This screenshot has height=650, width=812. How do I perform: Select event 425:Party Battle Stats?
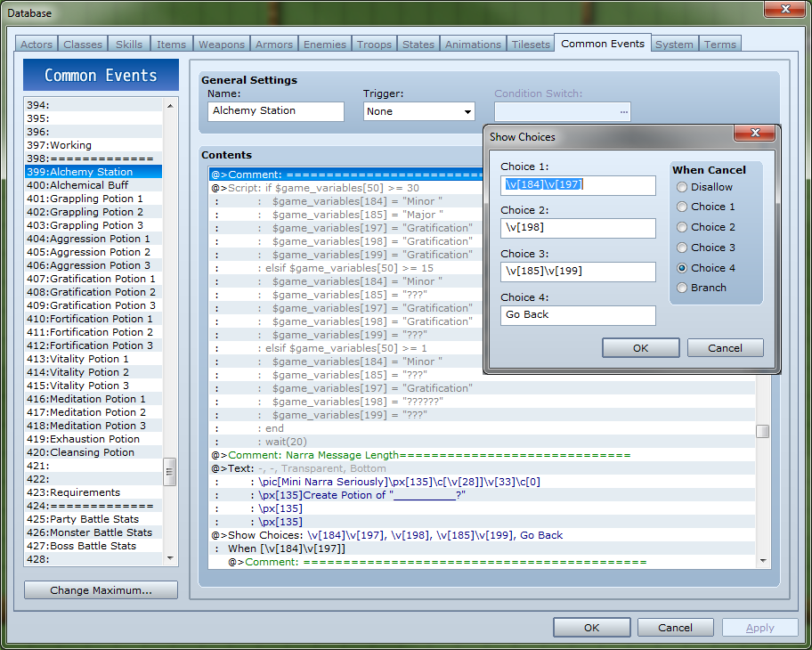pyautogui.click(x=93, y=519)
